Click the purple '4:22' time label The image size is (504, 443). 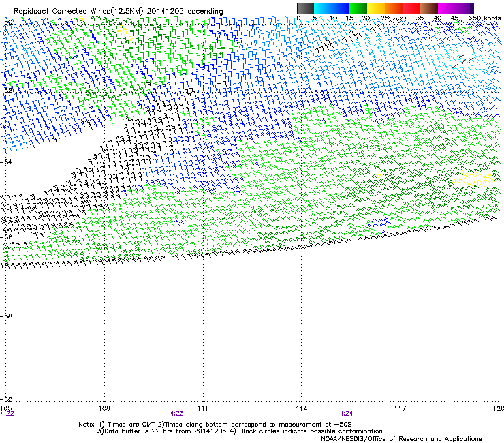[7, 414]
